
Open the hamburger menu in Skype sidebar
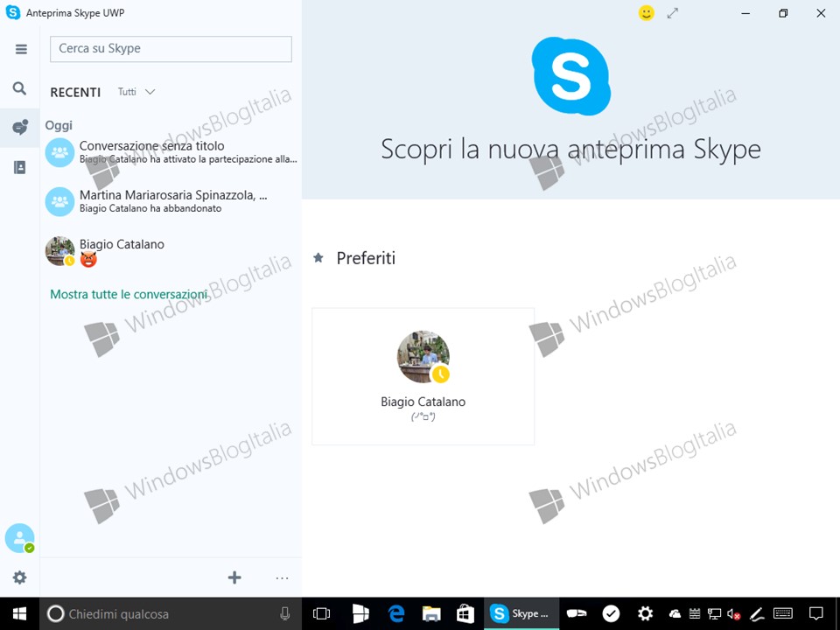[x=21, y=49]
